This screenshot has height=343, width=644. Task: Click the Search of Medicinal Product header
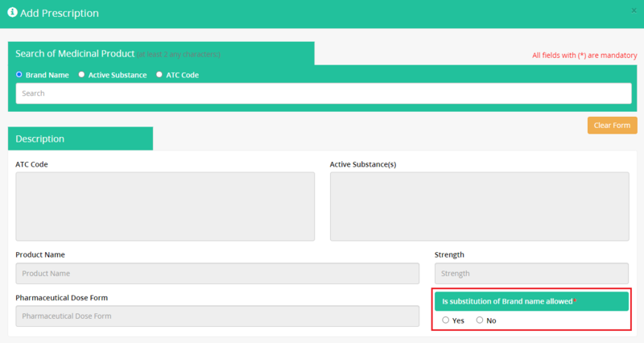coord(160,53)
